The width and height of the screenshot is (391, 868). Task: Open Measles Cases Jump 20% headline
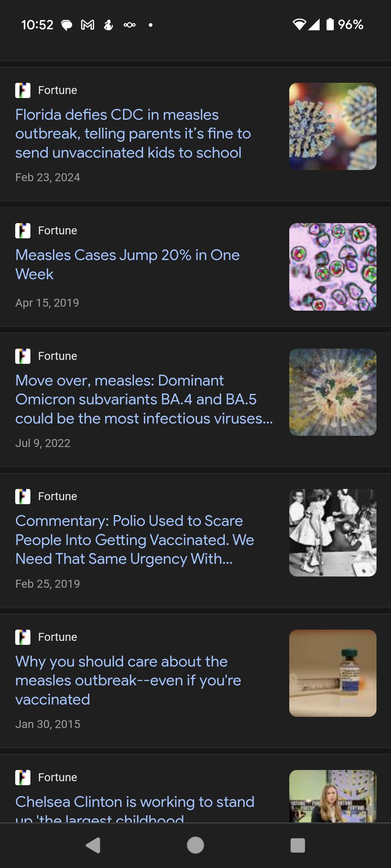coord(127,264)
